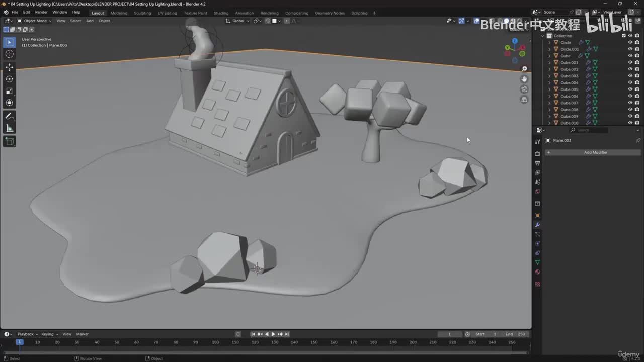Play the animation in the timeline
644x362 pixels.
pyautogui.click(x=273, y=334)
